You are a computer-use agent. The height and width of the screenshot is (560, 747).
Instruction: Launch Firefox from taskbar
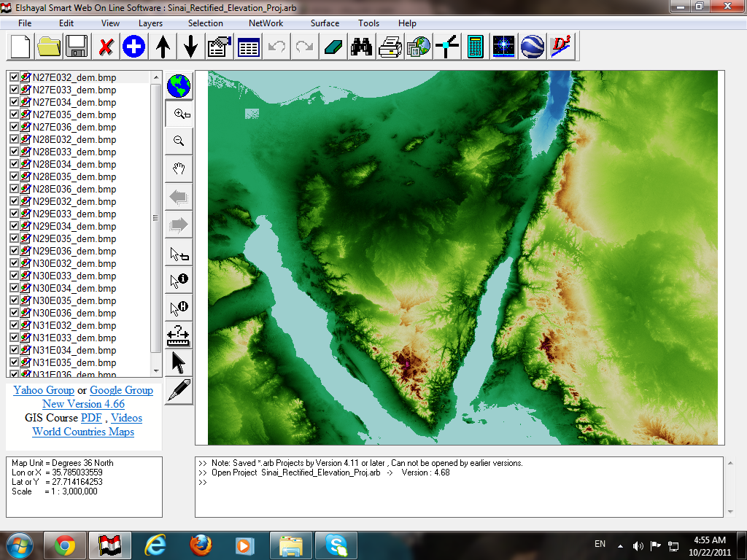click(201, 545)
